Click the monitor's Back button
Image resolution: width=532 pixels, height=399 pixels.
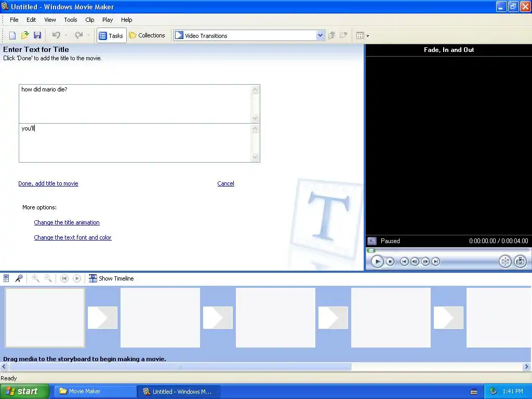click(x=404, y=262)
